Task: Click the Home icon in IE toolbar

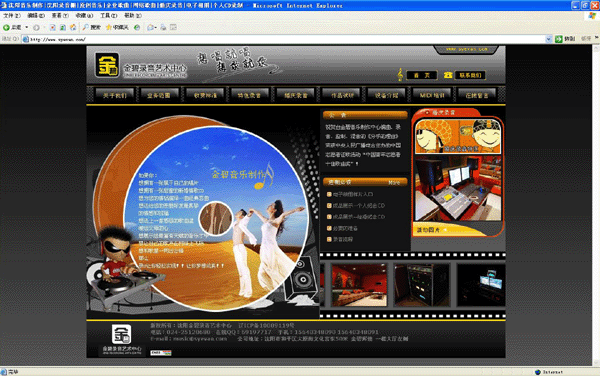Action: (x=73, y=28)
